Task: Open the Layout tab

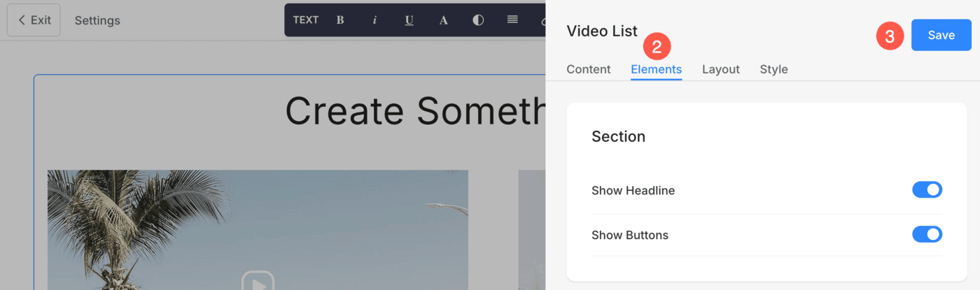Action: click(x=721, y=69)
